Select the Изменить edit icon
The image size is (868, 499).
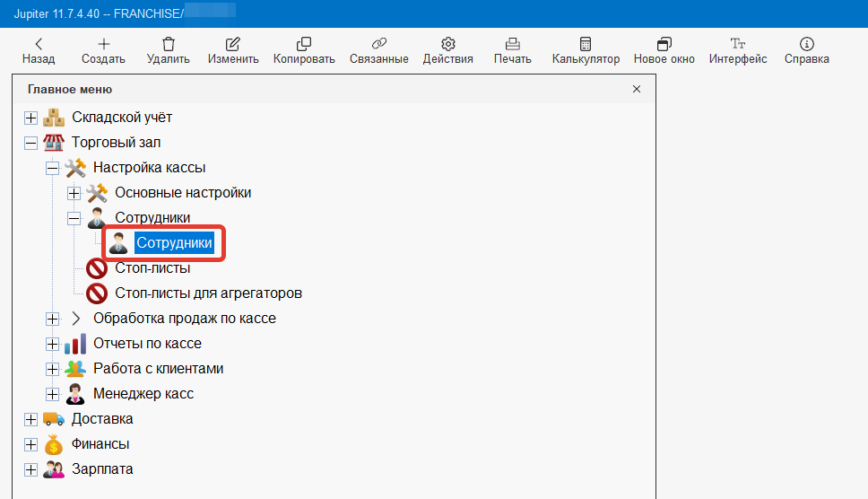233,44
